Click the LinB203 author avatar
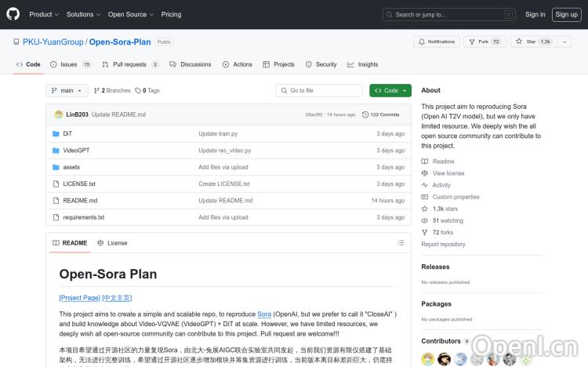The height and width of the screenshot is (367, 588). pos(58,114)
